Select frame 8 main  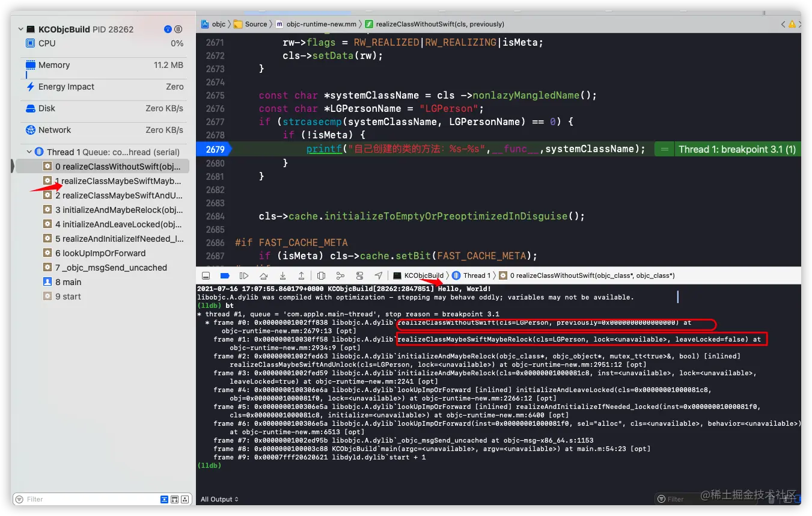tap(102, 282)
